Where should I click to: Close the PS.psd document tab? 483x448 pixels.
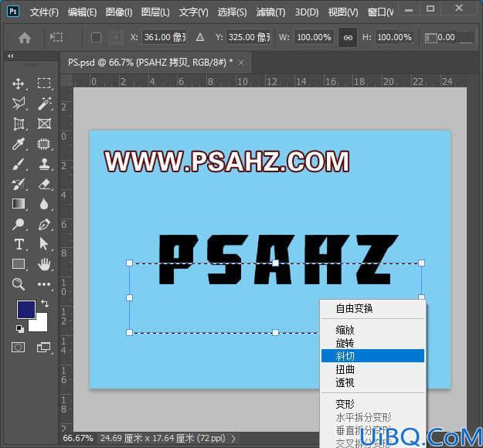[x=241, y=63]
